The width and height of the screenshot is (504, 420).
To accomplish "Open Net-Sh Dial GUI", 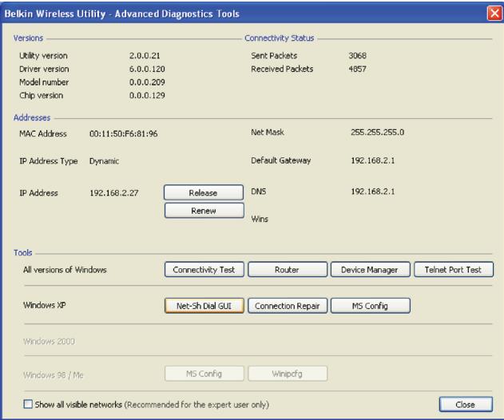I will click(x=204, y=306).
